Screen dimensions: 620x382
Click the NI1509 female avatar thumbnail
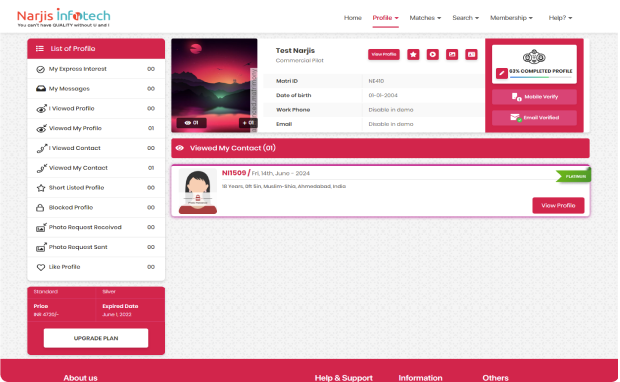pos(198,191)
